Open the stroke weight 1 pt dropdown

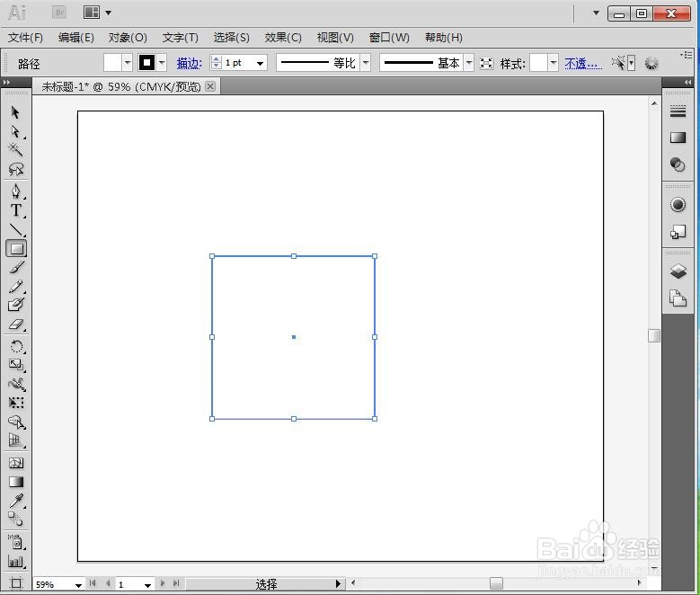click(260, 64)
